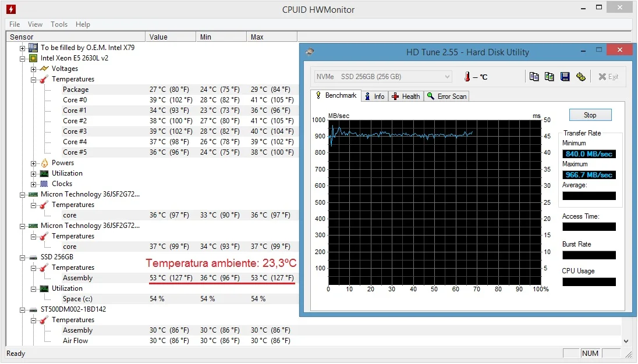Open HD Tune options icon
Screen dimensions: 638x364
tap(580, 76)
